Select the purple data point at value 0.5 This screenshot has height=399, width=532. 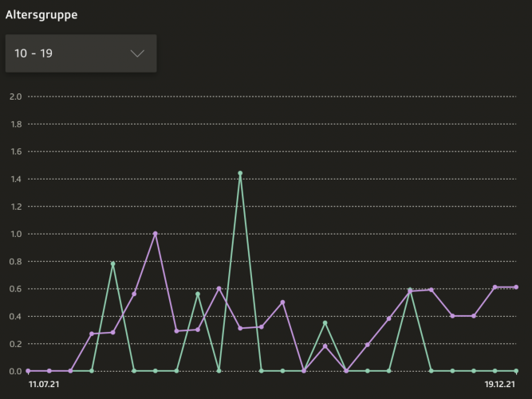pyautogui.click(x=282, y=302)
